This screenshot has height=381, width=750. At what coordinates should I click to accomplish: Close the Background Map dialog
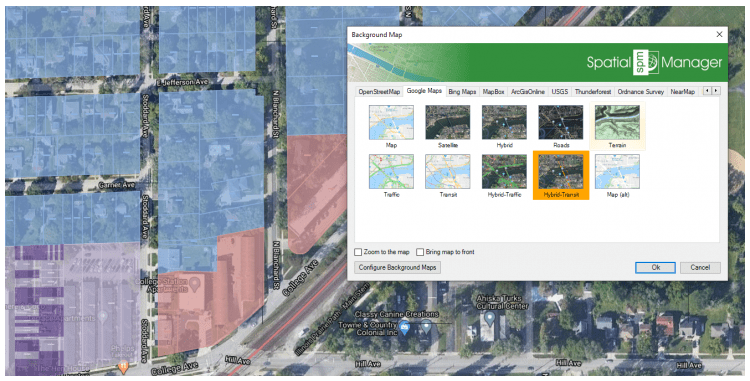pyautogui.click(x=719, y=34)
